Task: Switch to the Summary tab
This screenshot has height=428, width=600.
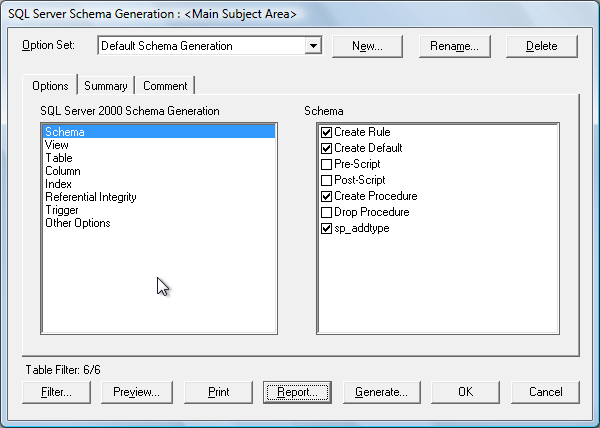Action: pos(106,86)
